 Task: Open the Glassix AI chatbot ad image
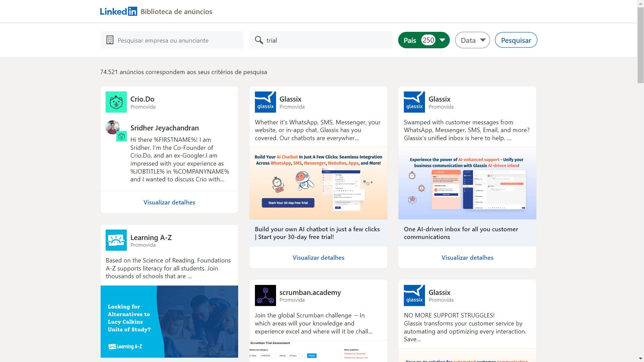click(x=318, y=183)
